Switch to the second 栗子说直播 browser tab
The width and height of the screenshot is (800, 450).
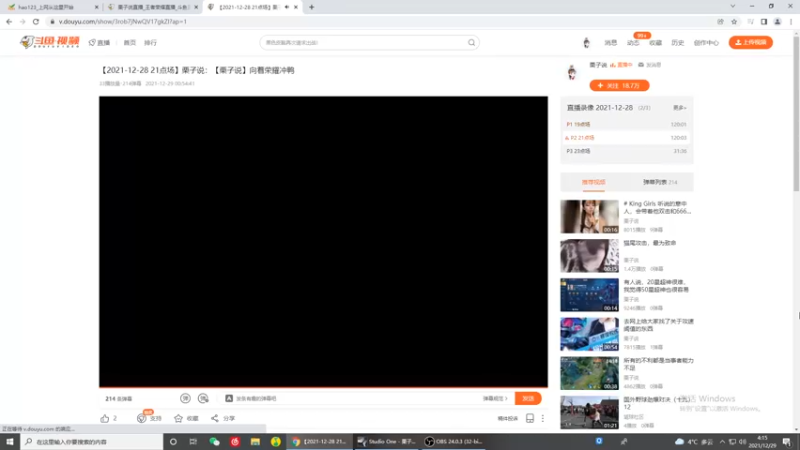[x=153, y=7]
